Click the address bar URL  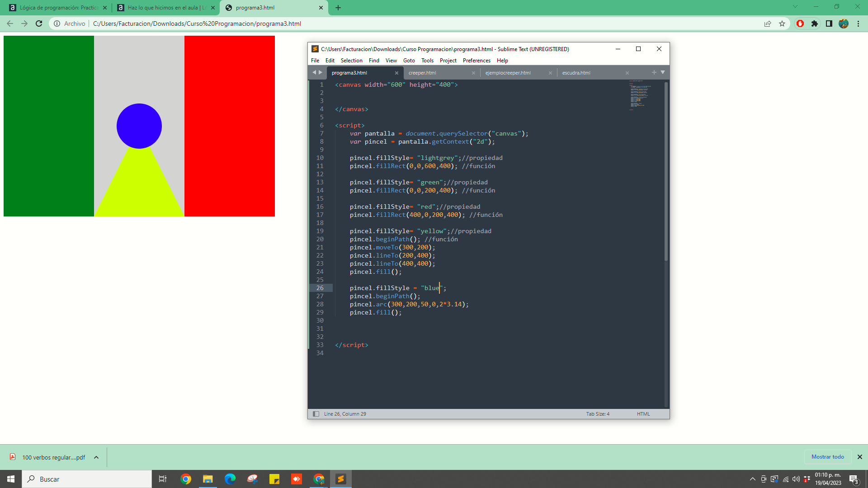(x=197, y=23)
